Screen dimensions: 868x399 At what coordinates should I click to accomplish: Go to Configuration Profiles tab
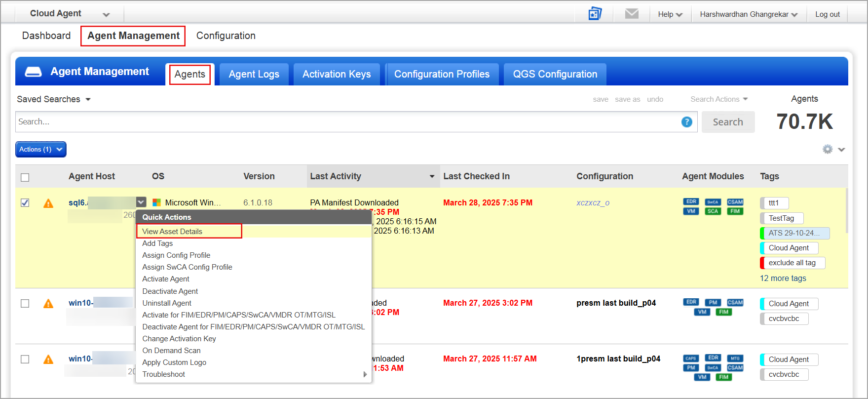442,74
